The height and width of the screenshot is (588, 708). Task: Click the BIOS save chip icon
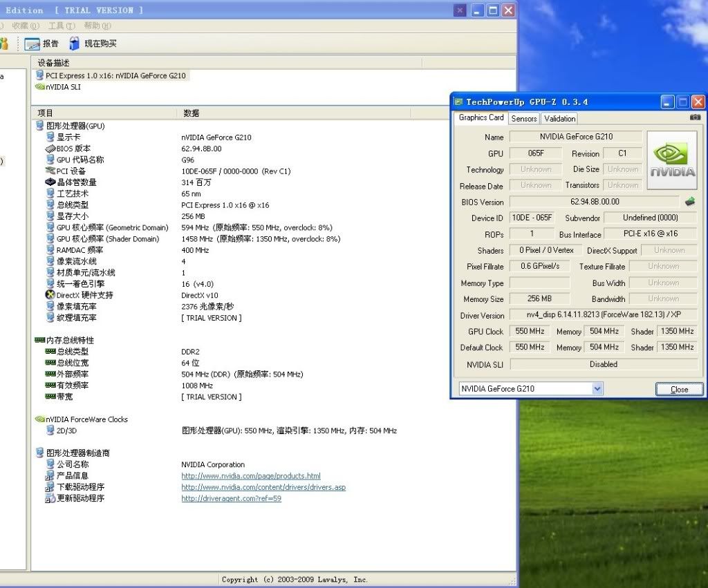point(689,202)
